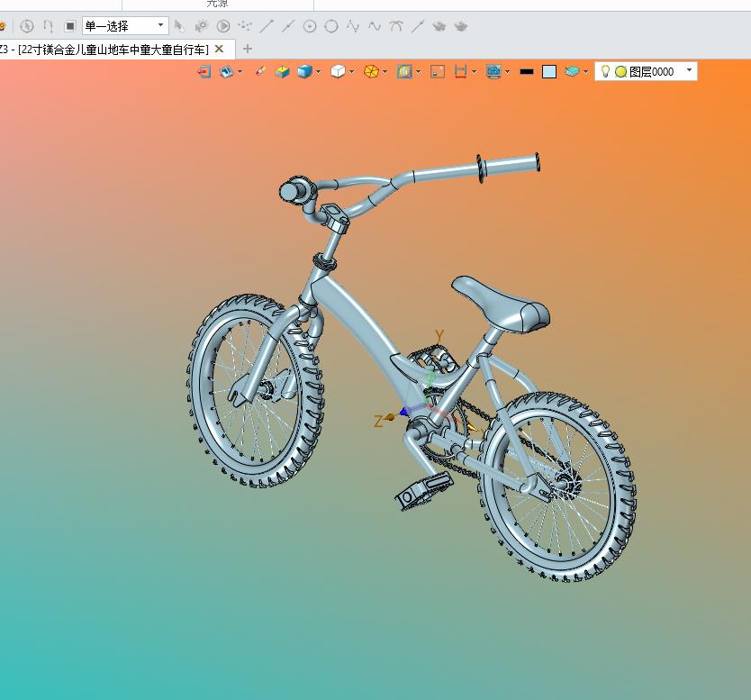This screenshot has height=700, width=751.
Task: Click the curved arrow path icon
Action: [48, 26]
